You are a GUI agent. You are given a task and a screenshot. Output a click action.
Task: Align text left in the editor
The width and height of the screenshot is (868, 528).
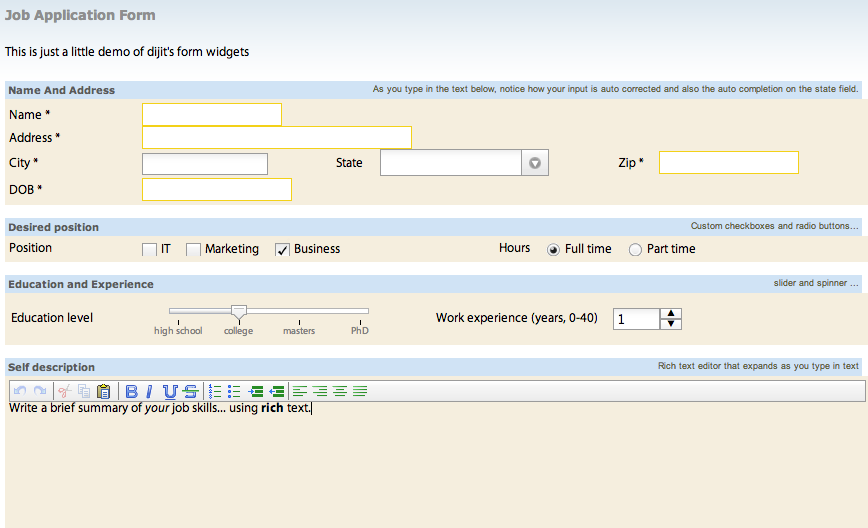[299, 391]
